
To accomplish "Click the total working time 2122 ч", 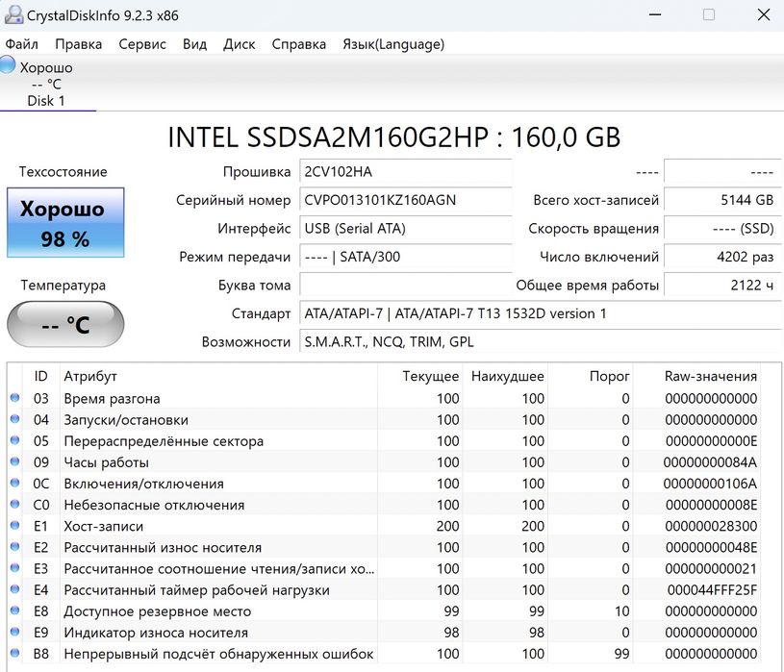I will 722,286.
